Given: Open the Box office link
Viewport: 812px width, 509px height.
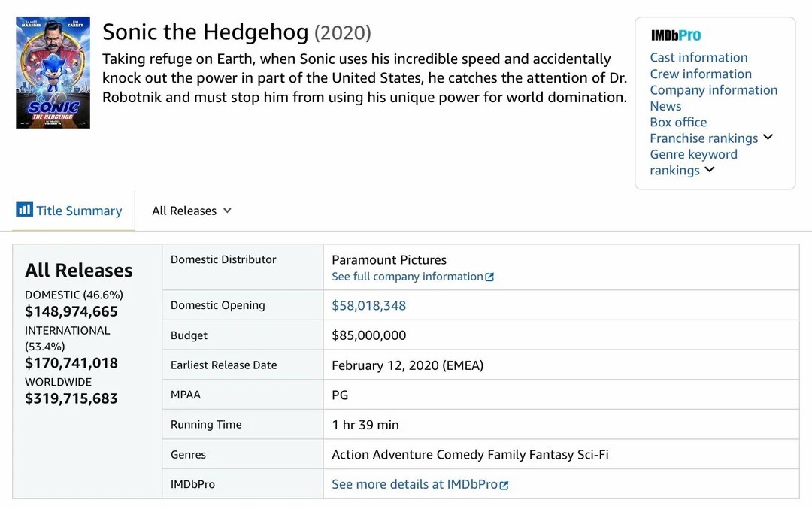Looking at the screenshot, I should pos(678,123).
